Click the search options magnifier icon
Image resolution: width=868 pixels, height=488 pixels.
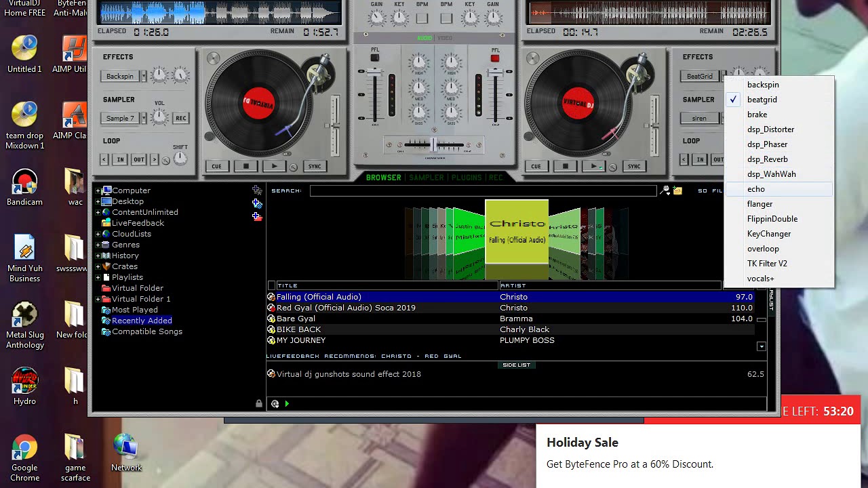pyautogui.click(x=665, y=190)
